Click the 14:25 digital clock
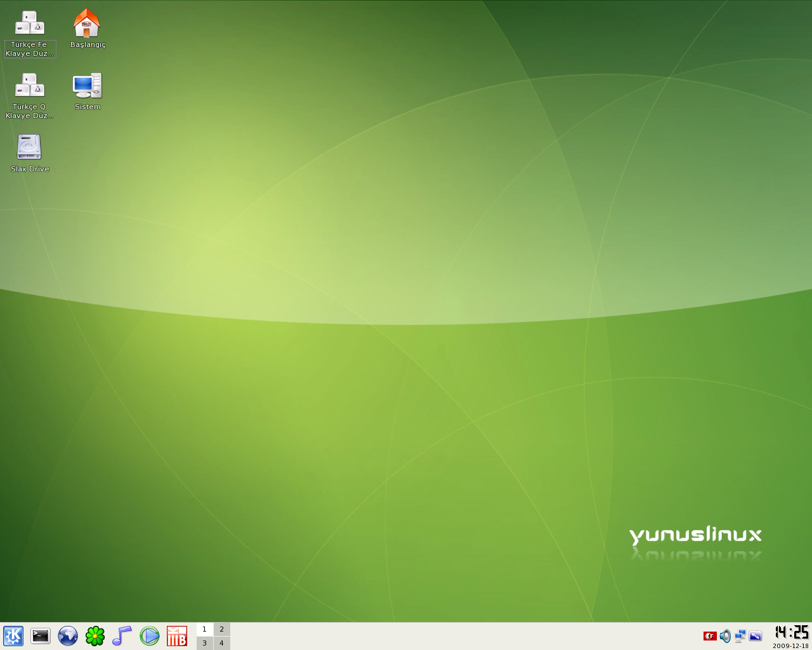The image size is (812, 650). point(791,632)
